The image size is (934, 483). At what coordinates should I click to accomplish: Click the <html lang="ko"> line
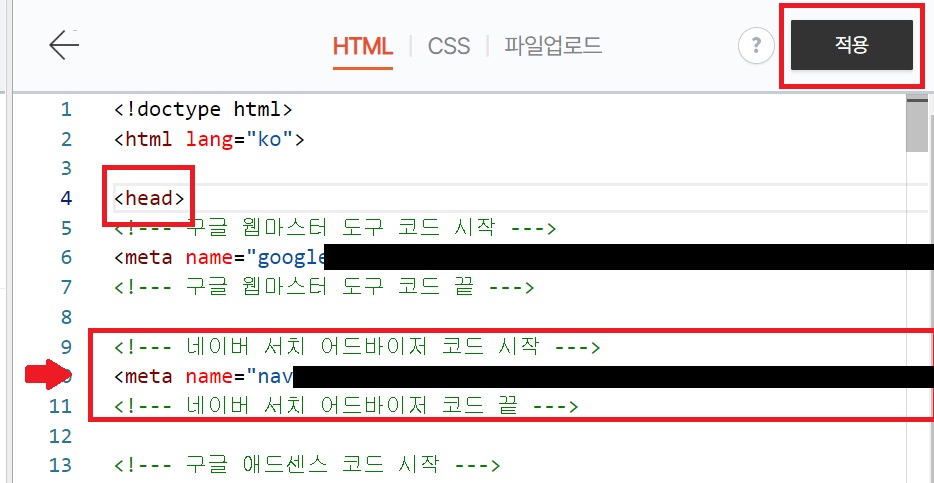(209, 139)
